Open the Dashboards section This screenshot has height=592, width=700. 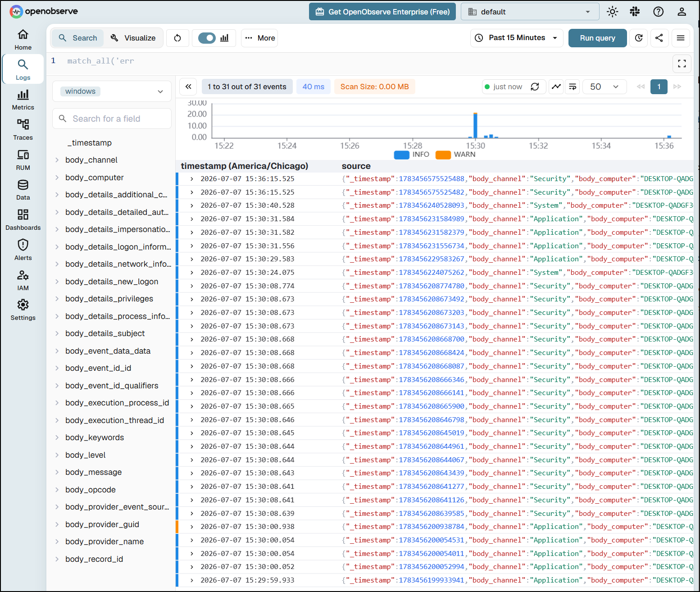23,220
